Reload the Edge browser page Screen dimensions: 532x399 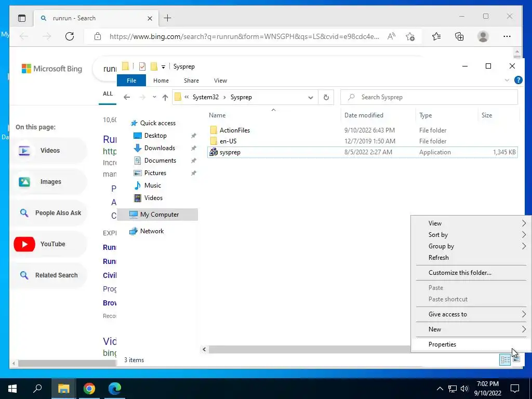tap(70, 36)
